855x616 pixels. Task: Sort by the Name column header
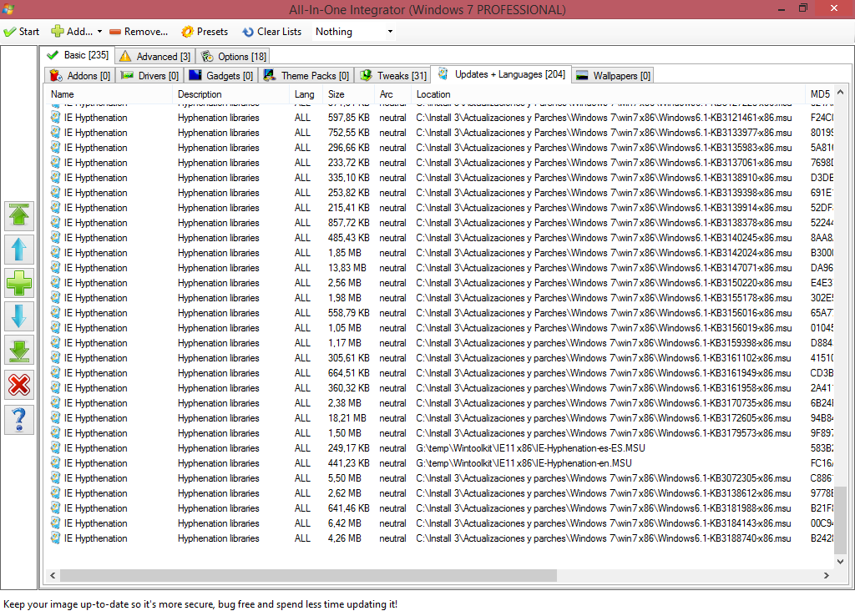point(109,93)
